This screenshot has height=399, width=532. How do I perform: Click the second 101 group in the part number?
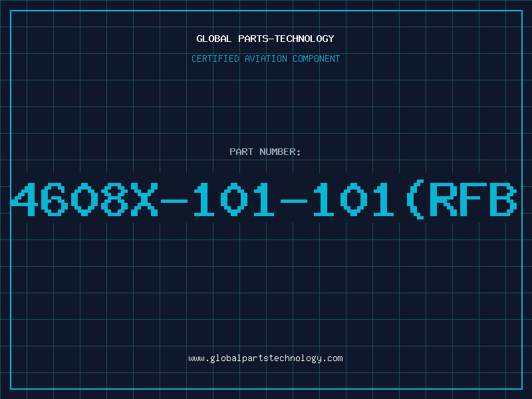(353, 199)
